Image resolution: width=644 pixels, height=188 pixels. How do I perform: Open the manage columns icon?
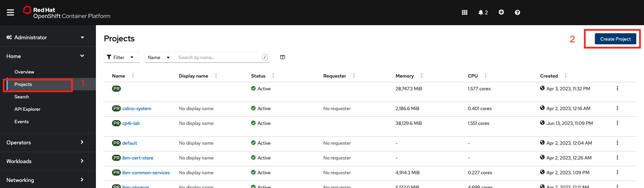click(283, 57)
